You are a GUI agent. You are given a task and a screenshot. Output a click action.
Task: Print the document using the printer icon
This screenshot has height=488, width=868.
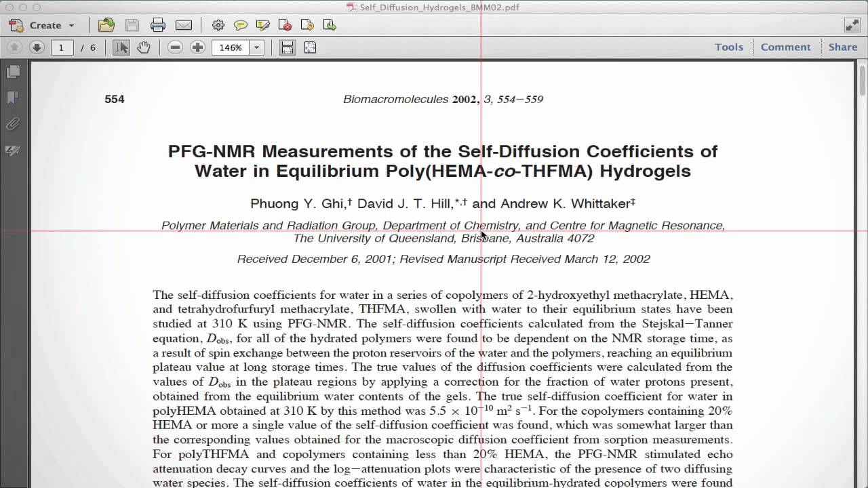tap(158, 25)
